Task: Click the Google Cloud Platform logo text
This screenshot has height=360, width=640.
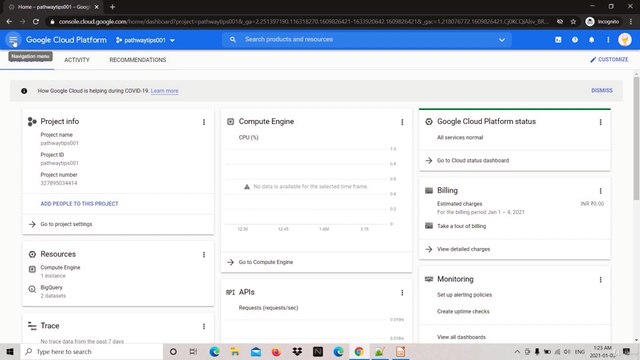Action: click(66, 40)
